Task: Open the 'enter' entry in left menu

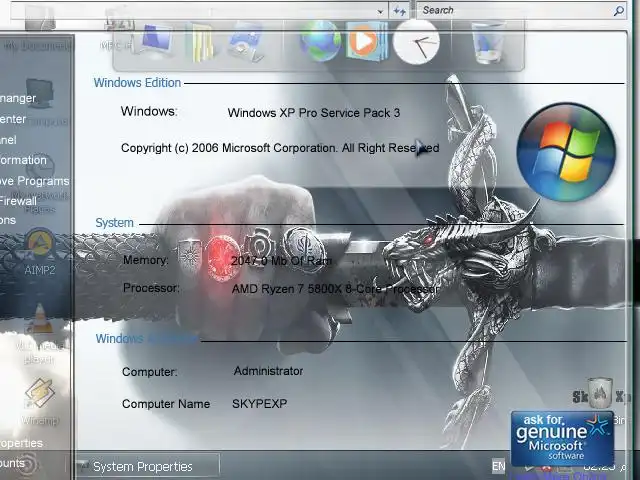Action: click(x=13, y=119)
